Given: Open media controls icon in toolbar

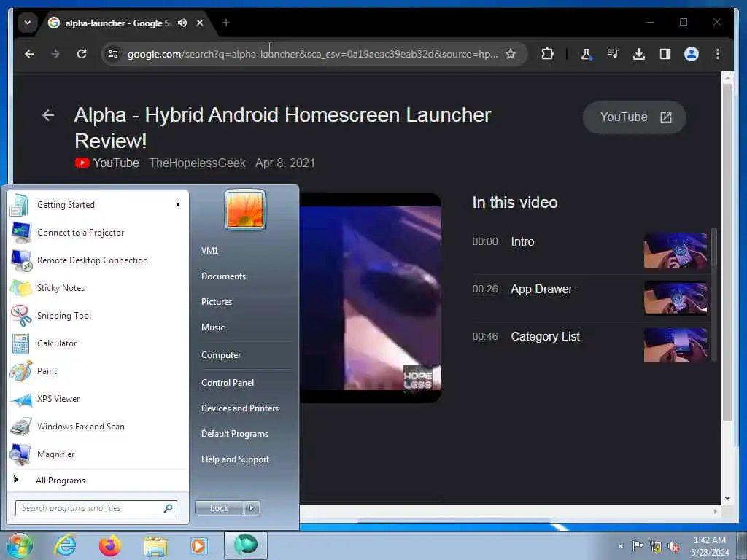Looking at the screenshot, I should point(613,54).
